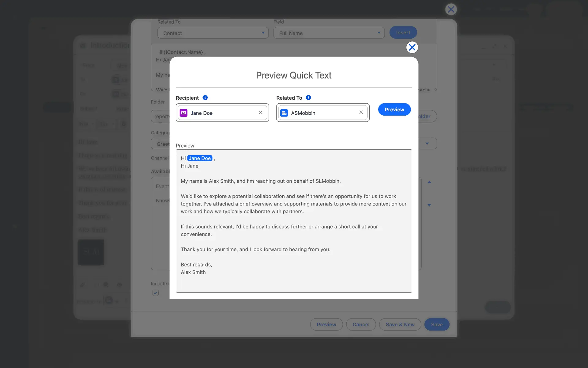
Task: Click the Cancel button
Action: (361, 324)
